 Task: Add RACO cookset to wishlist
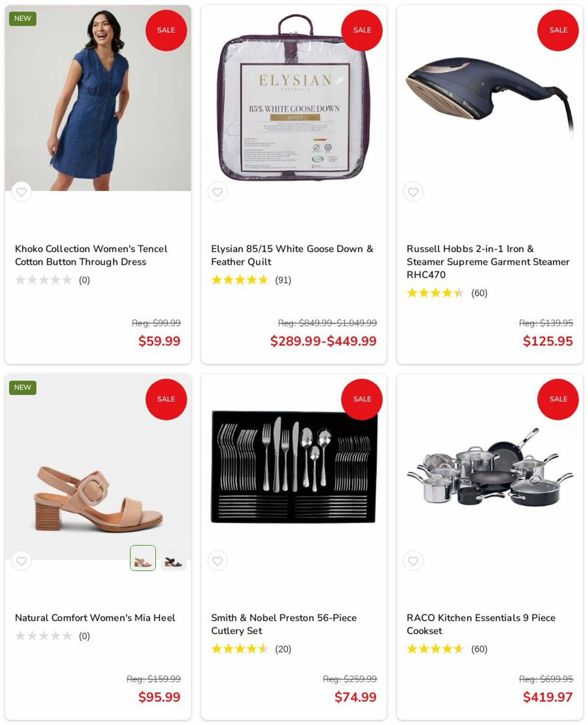pos(413,561)
